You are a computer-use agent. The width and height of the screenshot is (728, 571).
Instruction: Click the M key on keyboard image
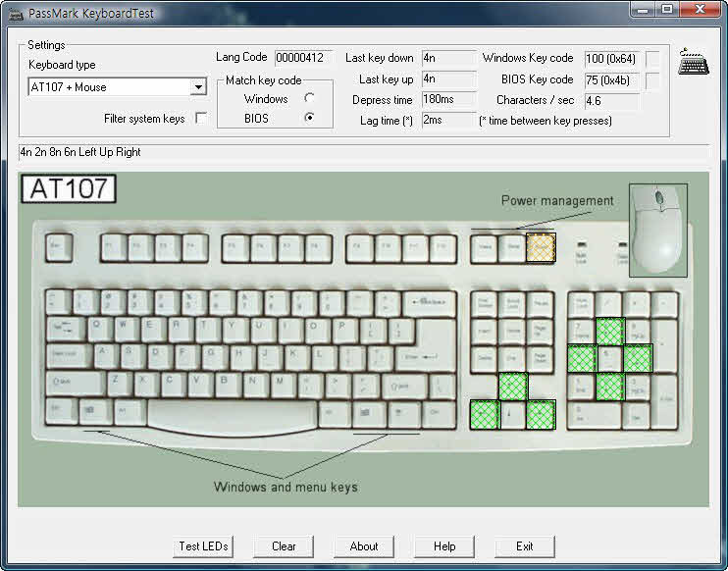coord(283,384)
